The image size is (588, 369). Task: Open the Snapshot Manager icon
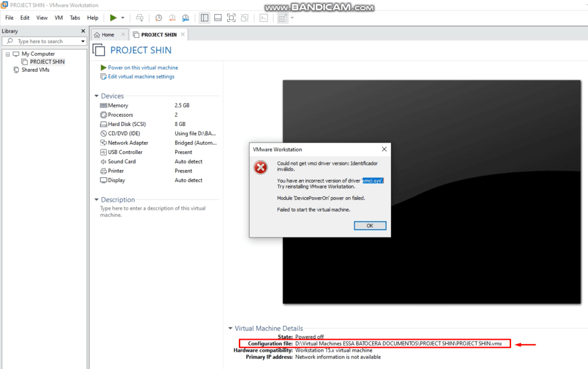(x=185, y=18)
